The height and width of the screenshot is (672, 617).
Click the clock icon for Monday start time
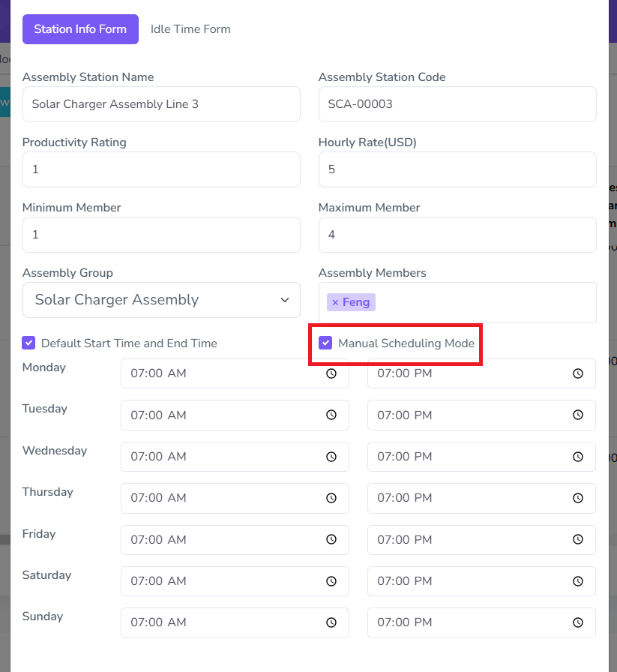331,373
